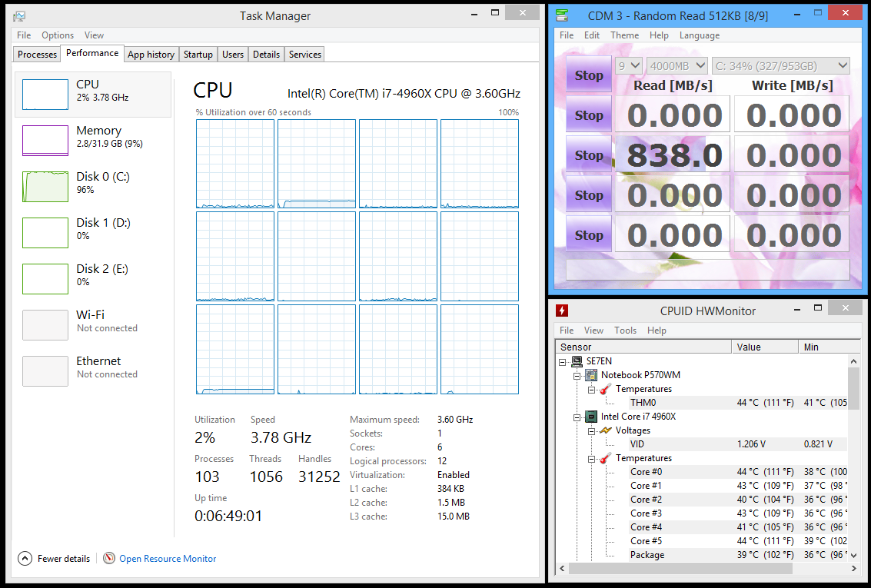Select the Core #3 temperature row

coord(738,513)
